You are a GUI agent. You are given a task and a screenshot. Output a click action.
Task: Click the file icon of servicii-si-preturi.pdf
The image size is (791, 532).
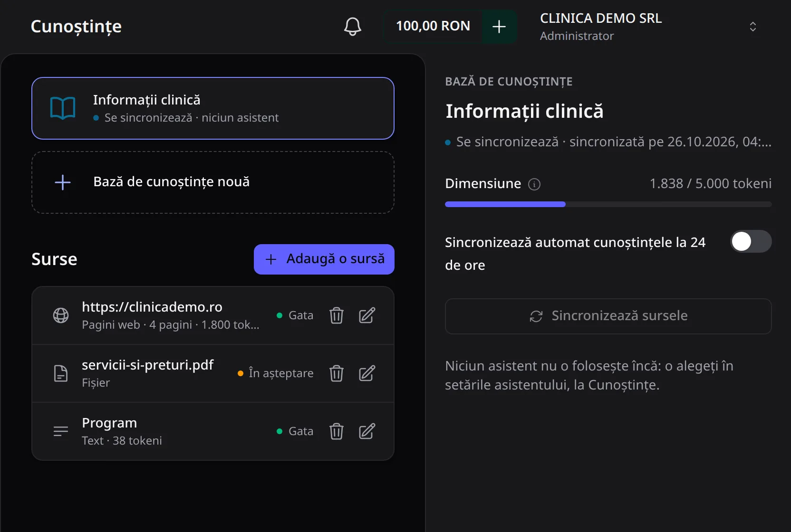click(x=61, y=373)
